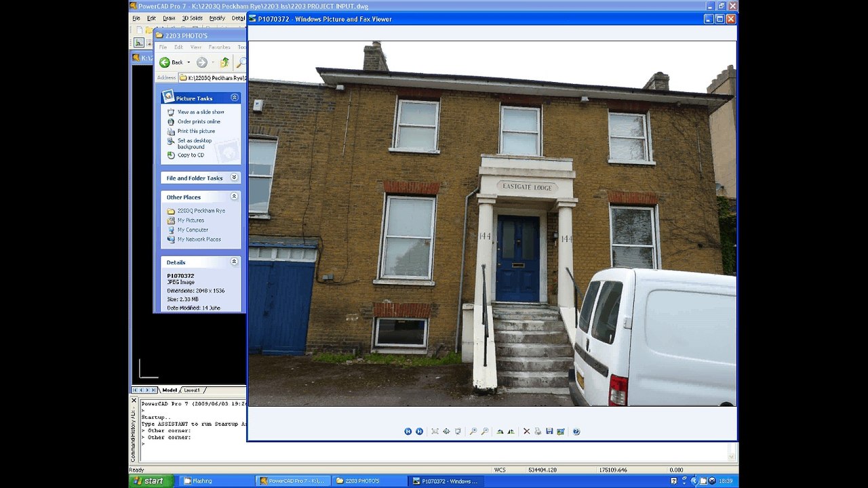The width and height of the screenshot is (868, 488).
Task: Save a copy using the floppy icon
Action: pos(549,431)
